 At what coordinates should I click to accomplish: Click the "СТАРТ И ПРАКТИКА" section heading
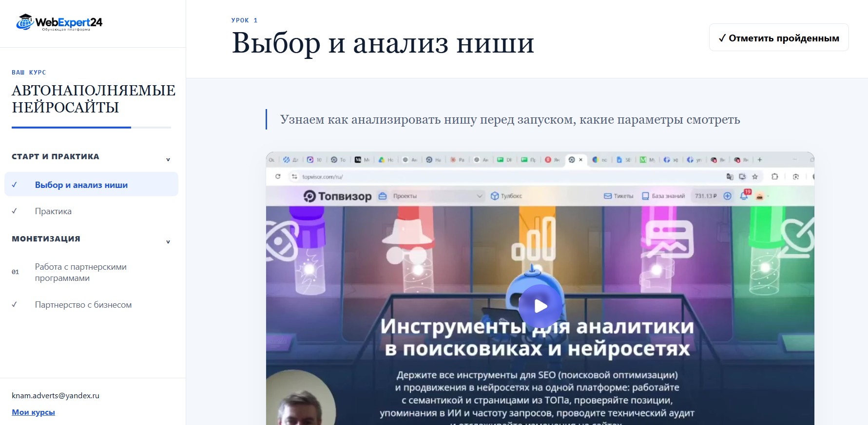pyautogui.click(x=56, y=156)
